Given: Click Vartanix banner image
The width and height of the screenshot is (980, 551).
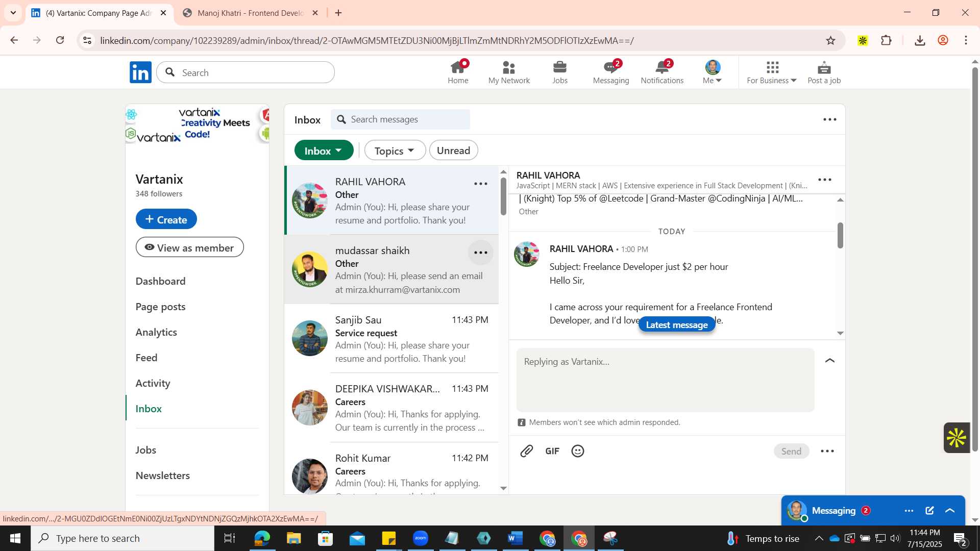Looking at the screenshot, I should 198,124.
